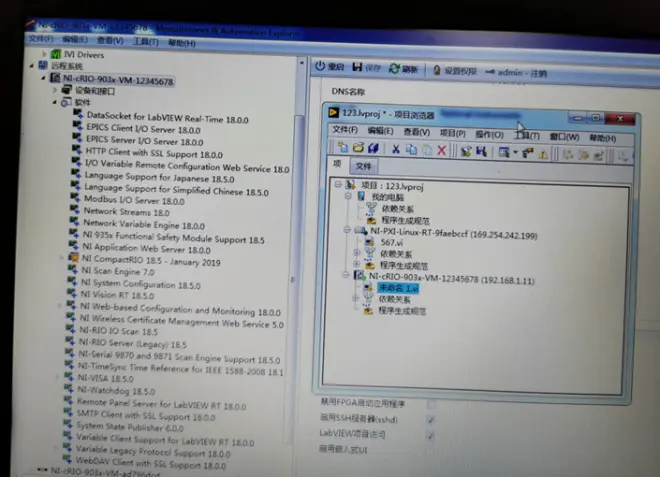
Task: Click the LabVIEW icon in project window title
Action: tap(333, 112)
